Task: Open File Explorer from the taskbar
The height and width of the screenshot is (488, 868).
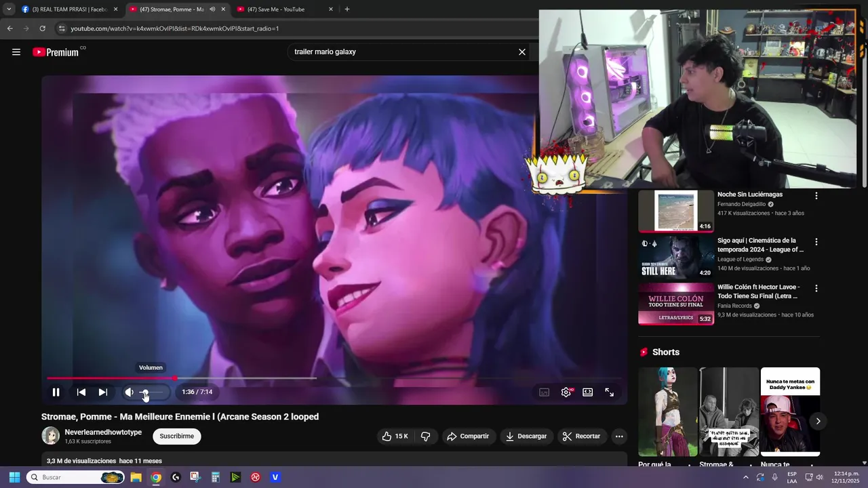Action: click(x=136, y=477)
